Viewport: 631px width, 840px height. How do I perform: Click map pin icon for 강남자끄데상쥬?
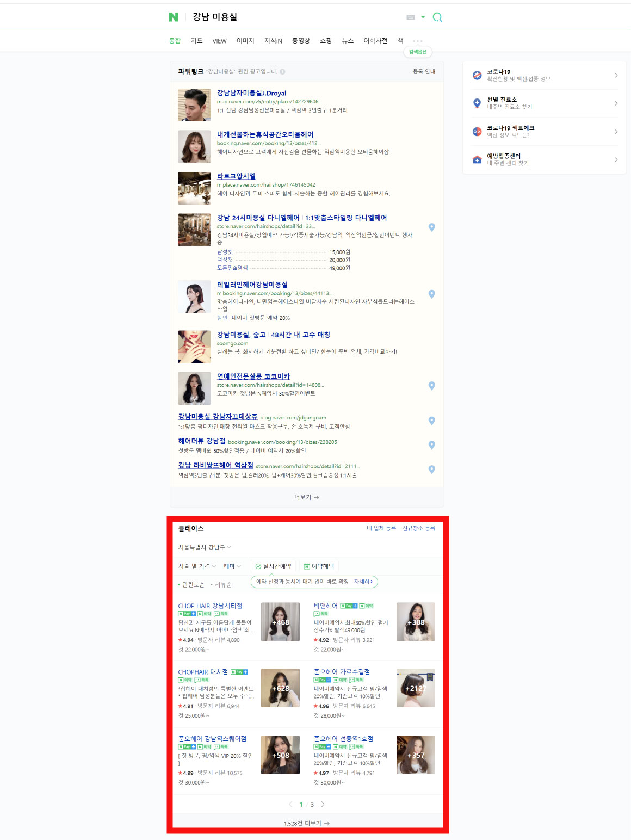(431, 421)
